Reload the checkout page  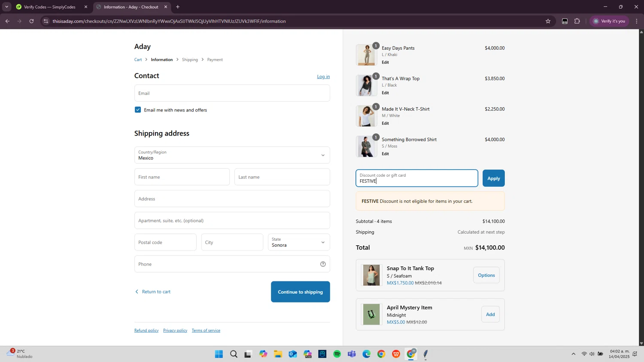31,21
